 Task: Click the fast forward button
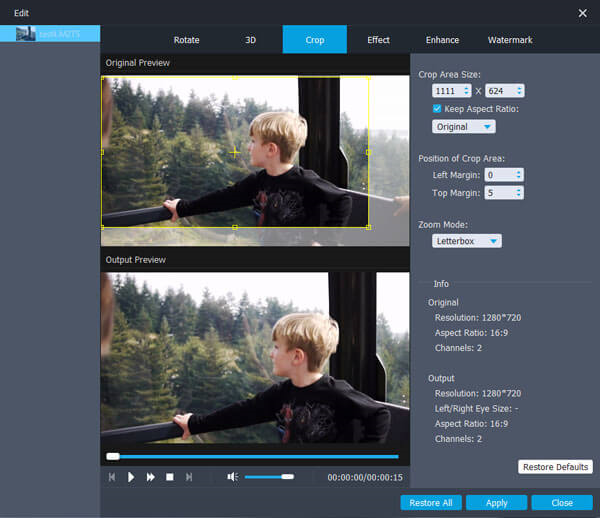tap(151, 477)
